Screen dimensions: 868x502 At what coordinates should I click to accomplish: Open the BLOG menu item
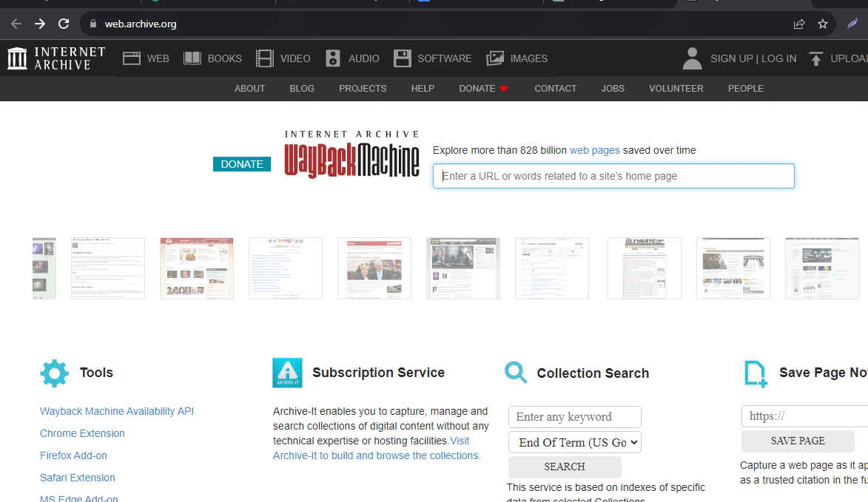click(x=302, y=89)
